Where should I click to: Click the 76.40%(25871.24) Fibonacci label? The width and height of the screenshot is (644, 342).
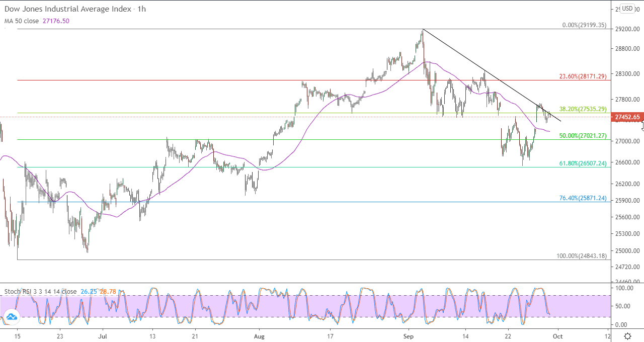click(x=583, y=198)
